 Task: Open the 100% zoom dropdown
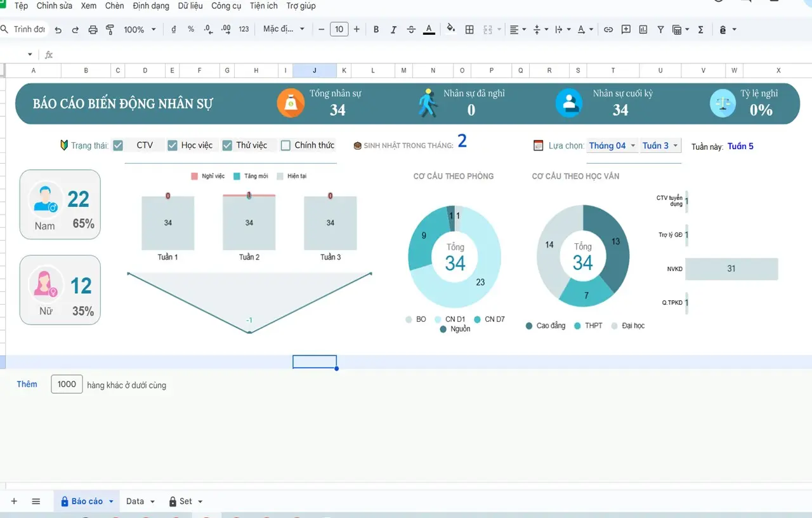coord(140,29)
